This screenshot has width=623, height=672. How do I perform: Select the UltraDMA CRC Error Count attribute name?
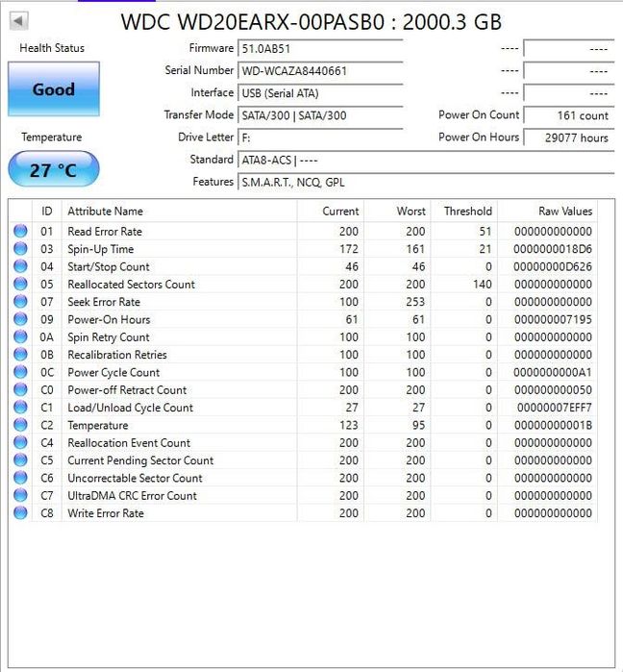[133, 495]
